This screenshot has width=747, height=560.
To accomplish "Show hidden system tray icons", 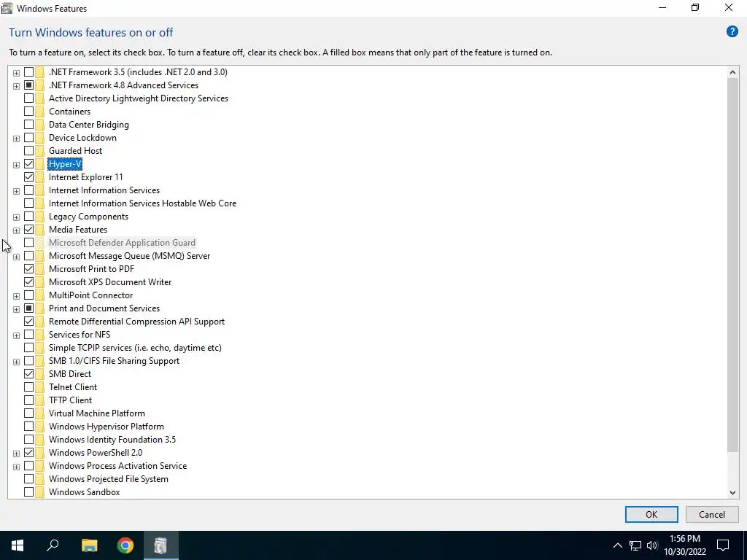I will 617,545.
